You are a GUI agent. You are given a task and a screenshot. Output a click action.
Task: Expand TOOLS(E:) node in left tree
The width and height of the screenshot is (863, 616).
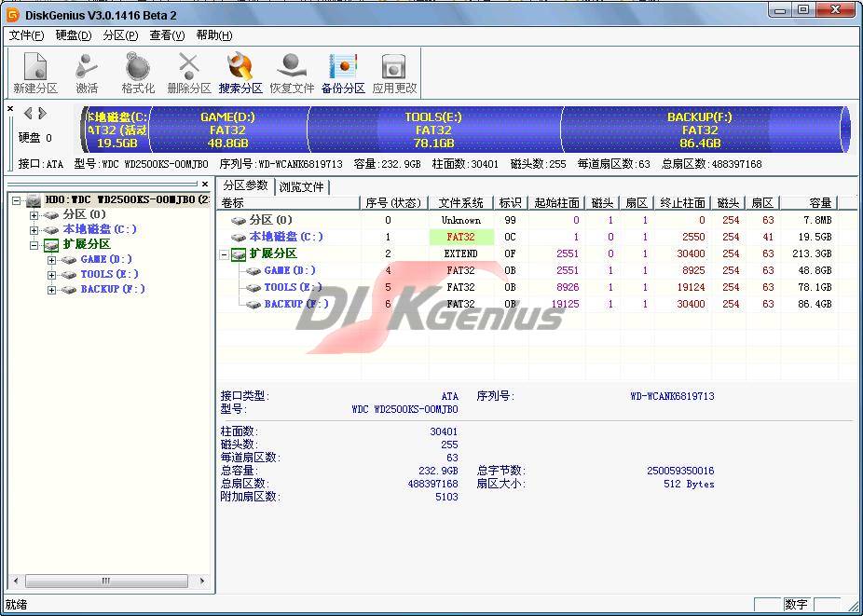[x=52, y=275]
